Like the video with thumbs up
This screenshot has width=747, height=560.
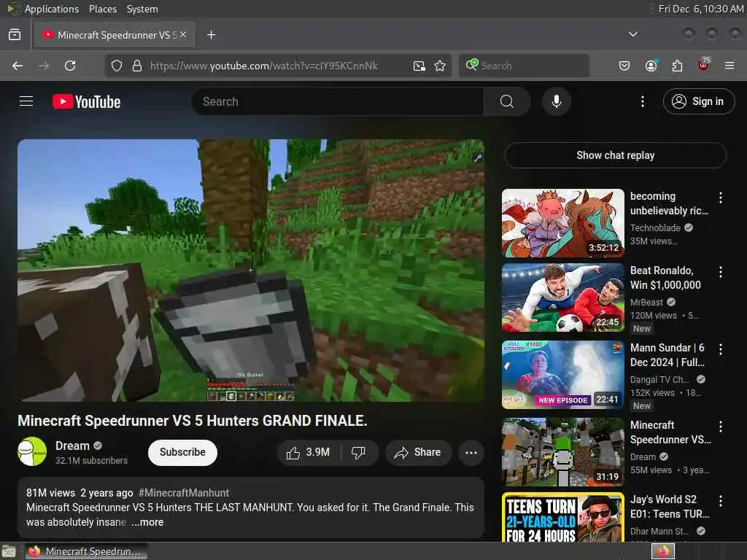pyautogui.click(x=309, y=452)
